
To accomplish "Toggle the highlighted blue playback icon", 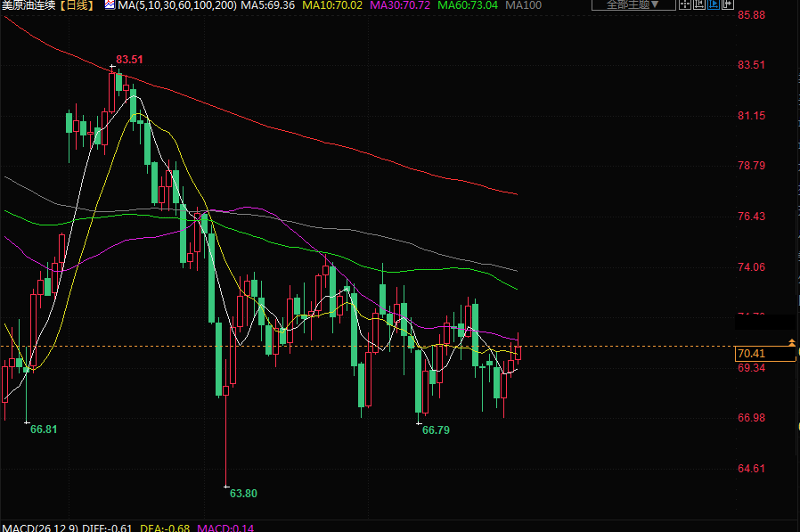I will (714, 4).
